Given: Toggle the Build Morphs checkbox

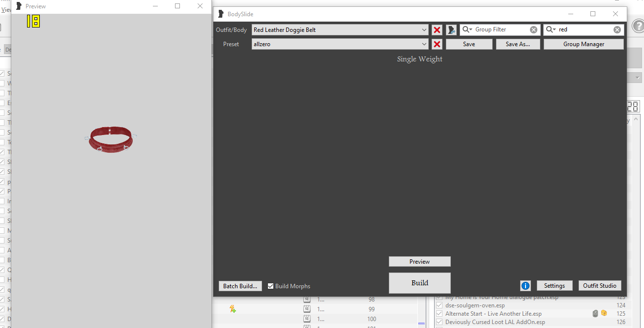Looking at the screenshot, I should (x=270, y=286).
